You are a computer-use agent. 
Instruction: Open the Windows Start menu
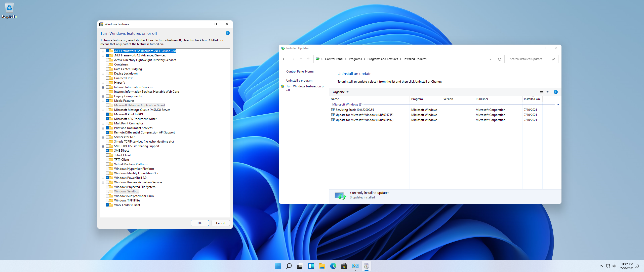[x=278, y=266]
